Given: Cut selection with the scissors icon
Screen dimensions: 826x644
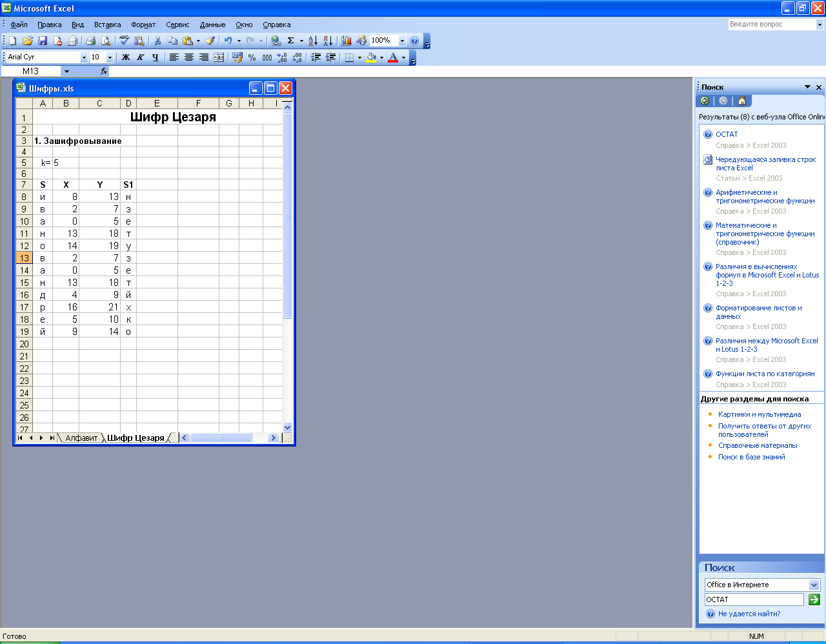Looking at the screenshot, I should coord(157,41).
